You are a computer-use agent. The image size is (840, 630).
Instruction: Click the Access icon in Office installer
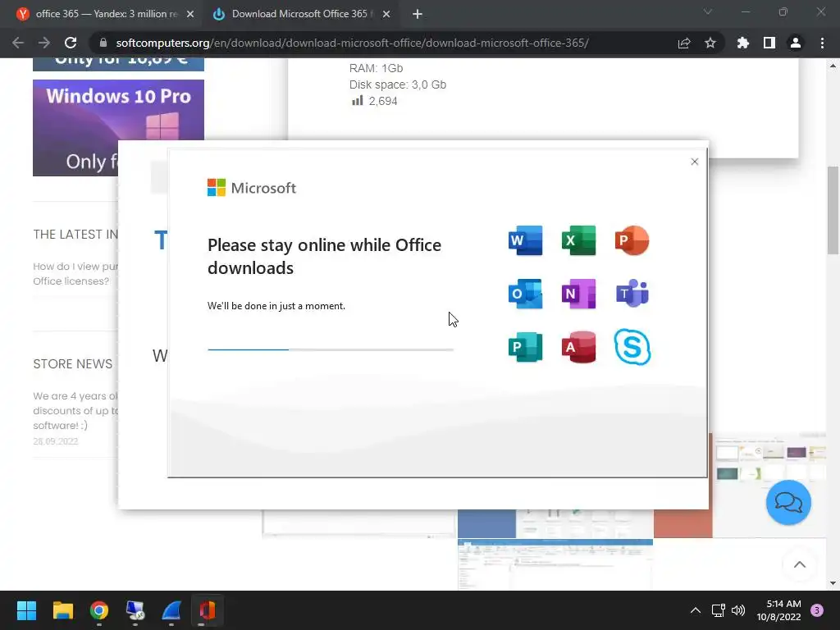578,347
